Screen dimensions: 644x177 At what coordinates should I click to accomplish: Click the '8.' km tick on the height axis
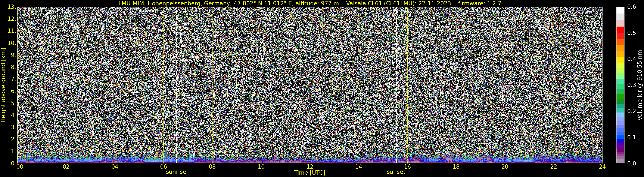pos(13,67)
